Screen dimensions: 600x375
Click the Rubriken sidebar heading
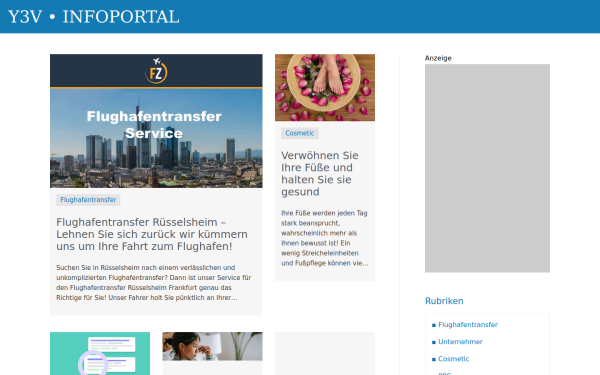[444, 301]
